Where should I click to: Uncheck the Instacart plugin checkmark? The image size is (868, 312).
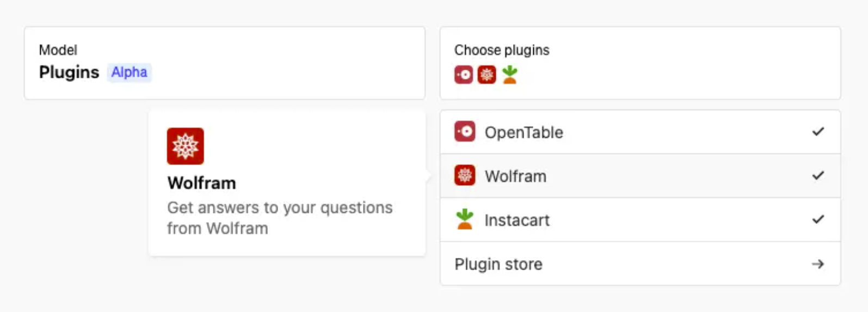[x=818, y=219]
